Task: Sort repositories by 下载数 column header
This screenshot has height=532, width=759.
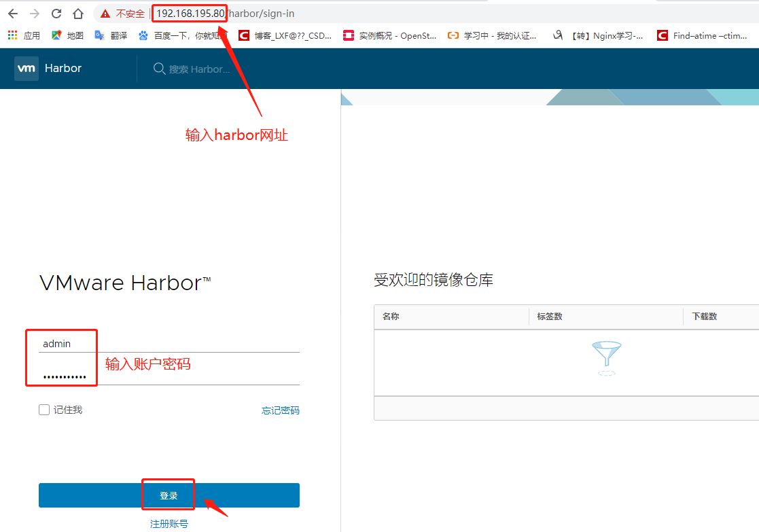Action: coord(705,317)
